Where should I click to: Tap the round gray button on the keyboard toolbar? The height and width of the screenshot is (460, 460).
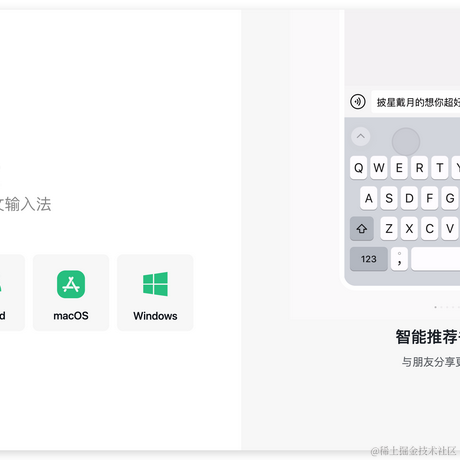click(x=406, y=142)
